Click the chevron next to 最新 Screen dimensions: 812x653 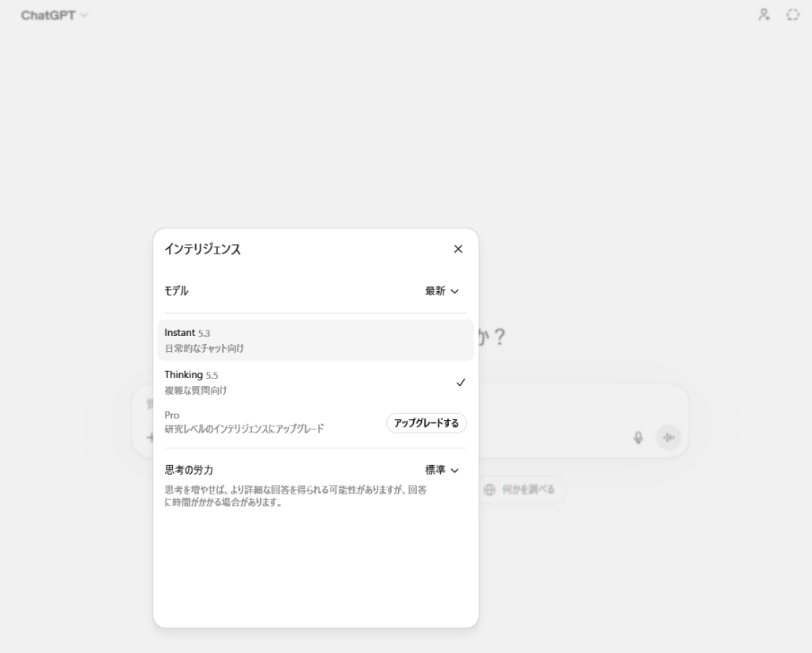tap(454, 291)
